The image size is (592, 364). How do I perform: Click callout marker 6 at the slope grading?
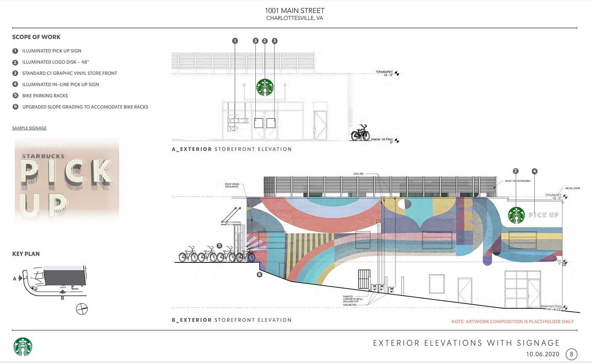[259, 275]
